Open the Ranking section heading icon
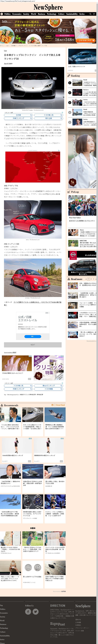The width and height of the screenshot is (98, 644). [x=69, y=76]
